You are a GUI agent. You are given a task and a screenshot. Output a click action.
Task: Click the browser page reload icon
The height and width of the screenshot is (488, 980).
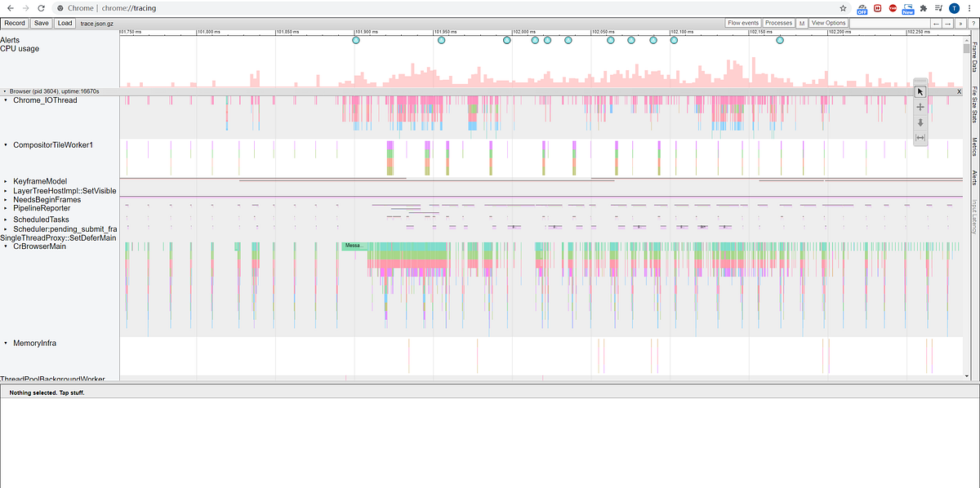tap(39, 7)
